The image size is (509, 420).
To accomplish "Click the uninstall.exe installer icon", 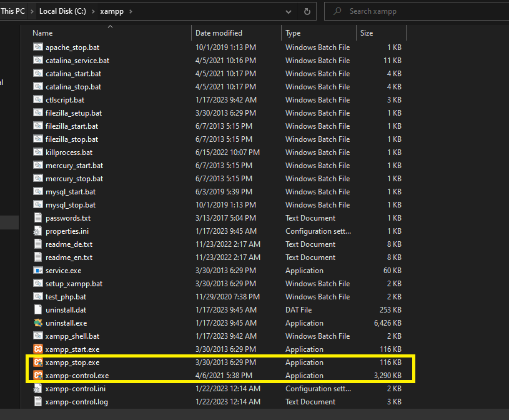I will coord(38,323).
